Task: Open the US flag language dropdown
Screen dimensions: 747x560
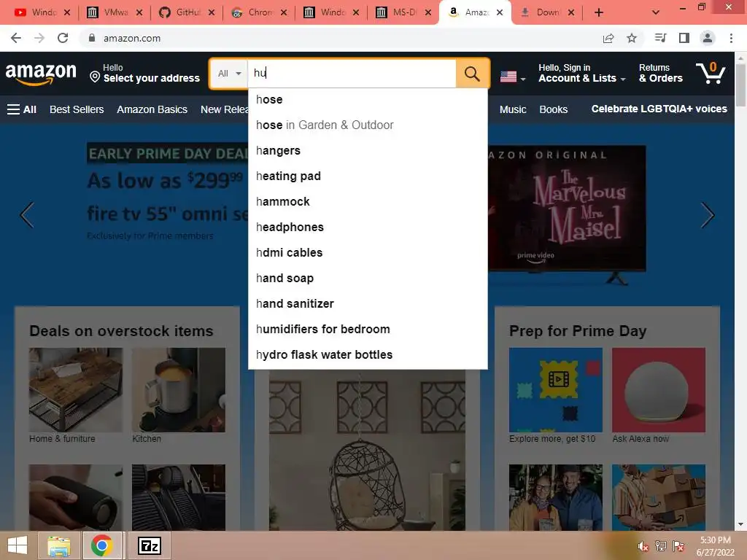Action: point(513,77)
